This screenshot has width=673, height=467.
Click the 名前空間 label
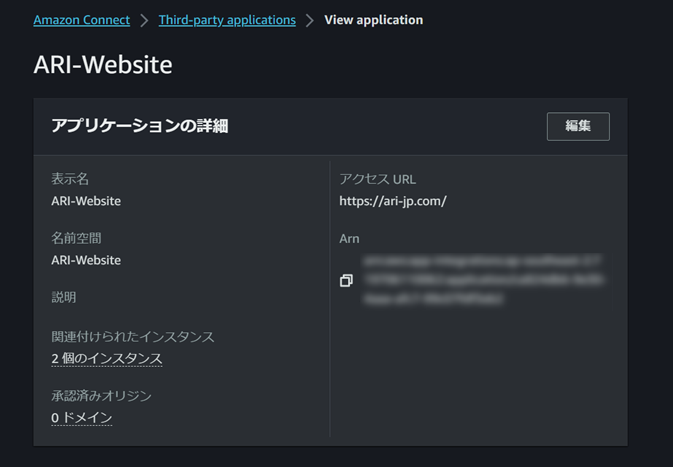point(76,238)
